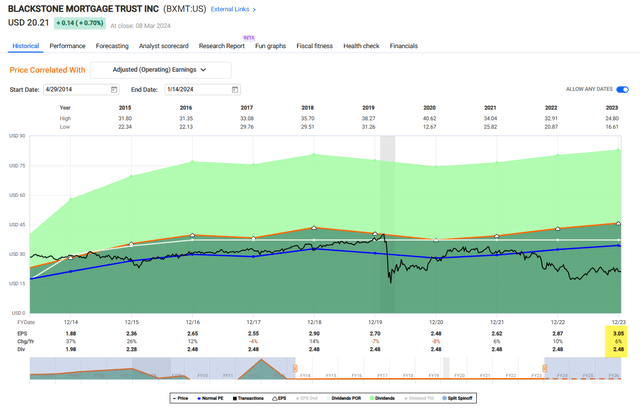Screen dimensions: 640x410
Task: Open the Forecasting tab
Action: coord(112,46)
